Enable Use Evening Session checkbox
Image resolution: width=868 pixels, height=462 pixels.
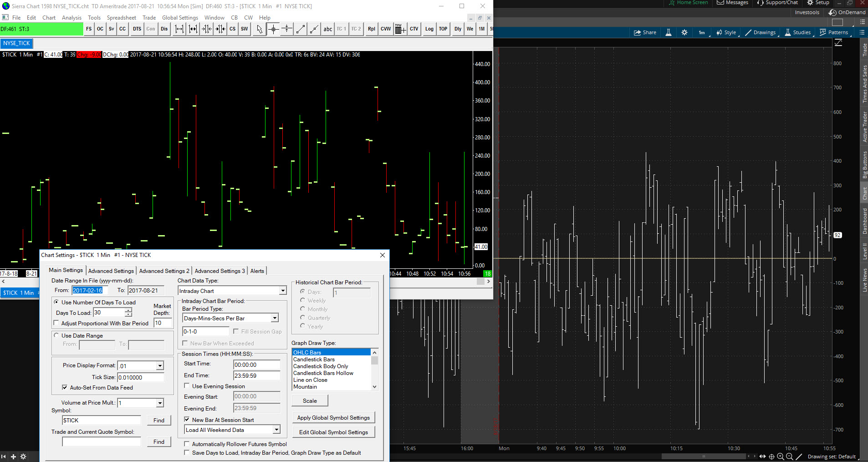[x=187, y=386]
